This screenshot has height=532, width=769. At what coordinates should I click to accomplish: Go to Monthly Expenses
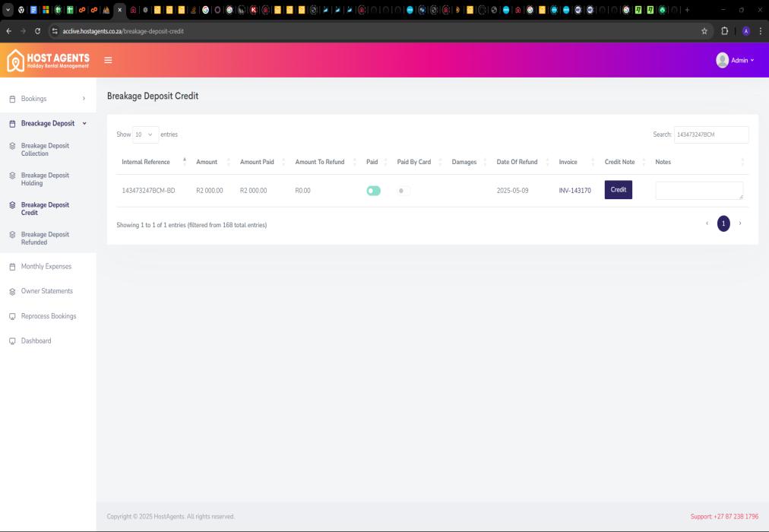[x=46, y=267]
